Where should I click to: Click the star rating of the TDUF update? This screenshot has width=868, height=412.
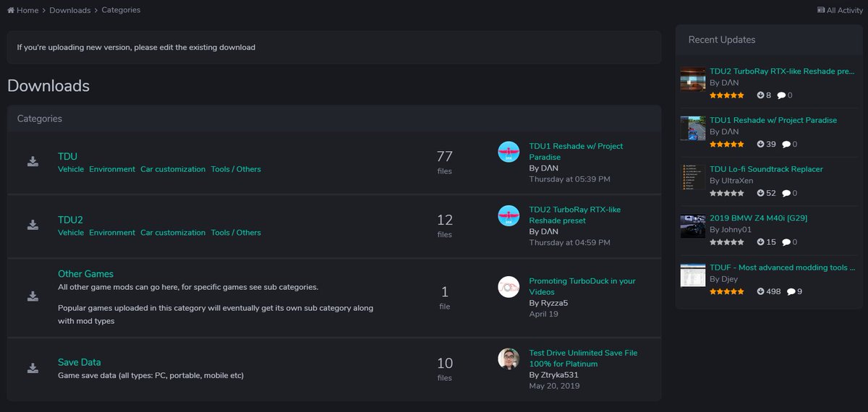[x=727, y=292]
